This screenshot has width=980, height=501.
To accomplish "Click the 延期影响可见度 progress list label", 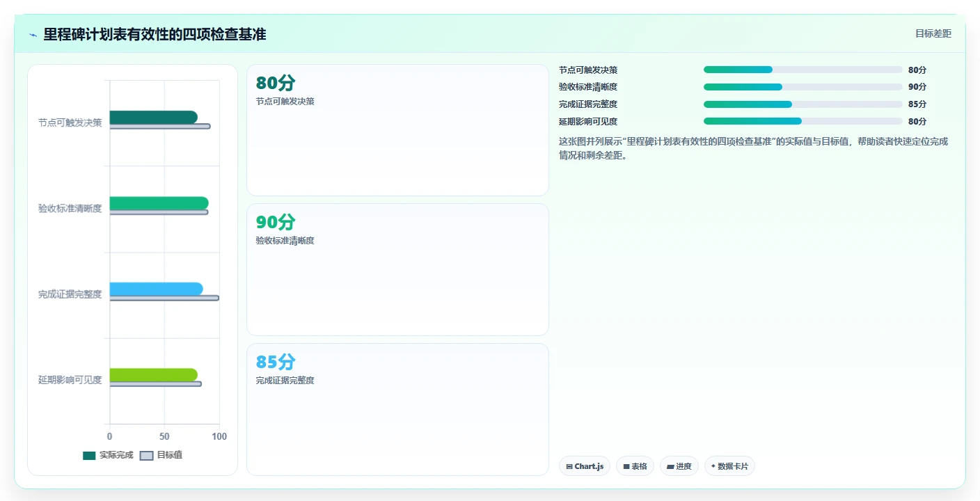I will 588,121.
